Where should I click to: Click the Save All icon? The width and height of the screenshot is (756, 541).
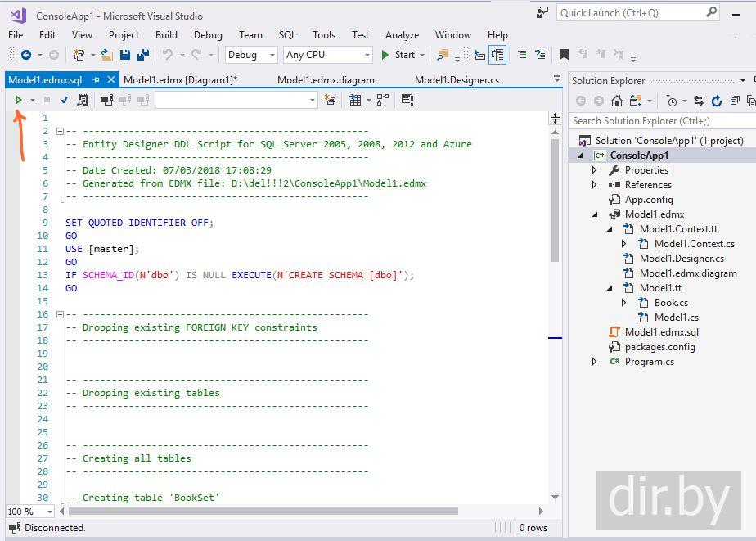(x=143, y=55)
